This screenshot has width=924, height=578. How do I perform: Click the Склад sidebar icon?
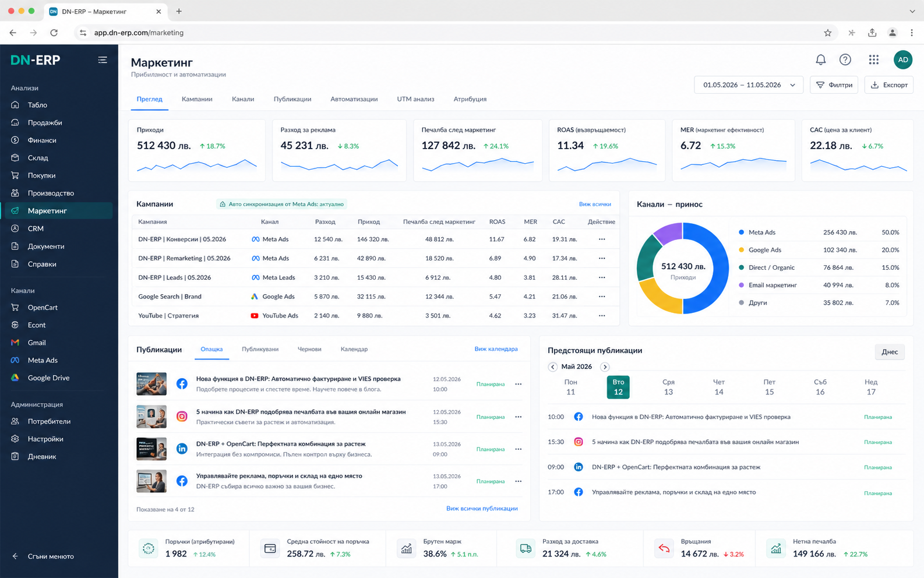coord(15,157)
